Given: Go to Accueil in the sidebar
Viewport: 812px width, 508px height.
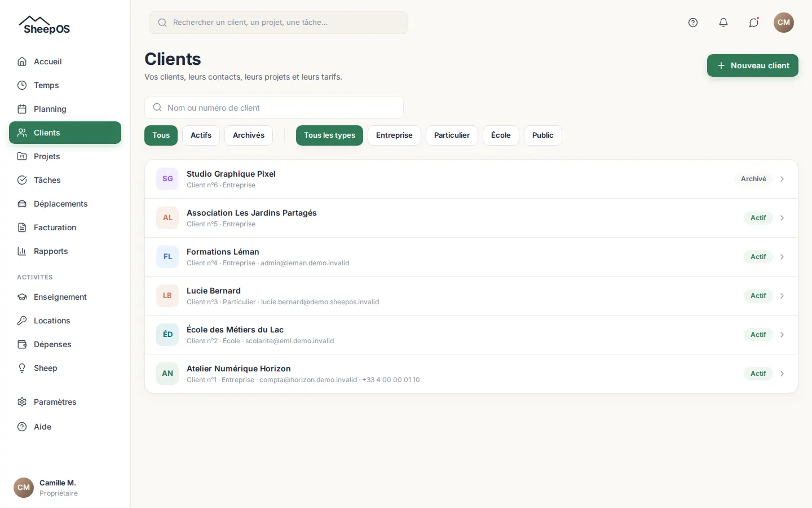Looking at the screenshot, I should [65, 62].
